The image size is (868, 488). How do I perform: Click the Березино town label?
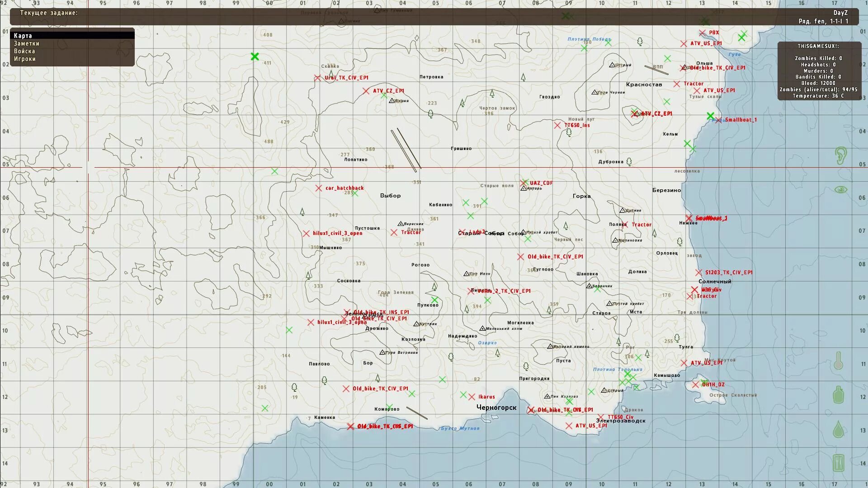click(666, 190)
